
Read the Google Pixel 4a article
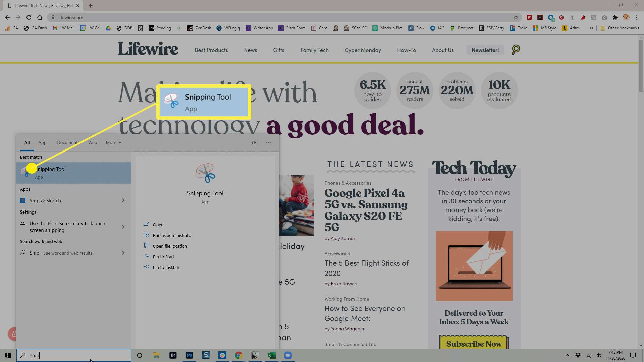[366, 210]
